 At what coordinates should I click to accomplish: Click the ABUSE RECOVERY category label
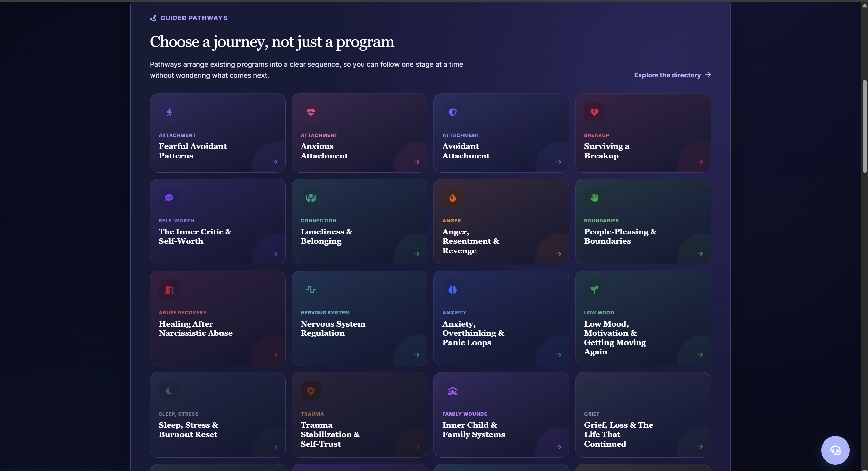pyautogui.click(x=182, y=313)
